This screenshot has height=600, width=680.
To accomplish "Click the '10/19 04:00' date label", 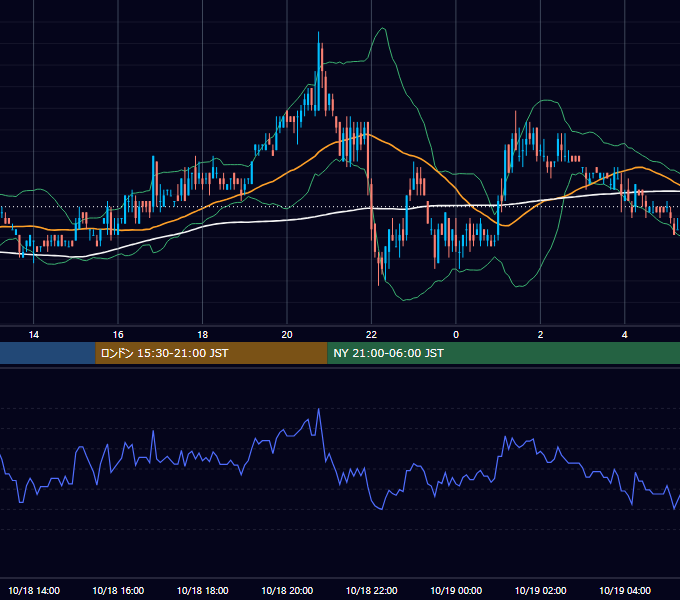I will coord(625,590).
